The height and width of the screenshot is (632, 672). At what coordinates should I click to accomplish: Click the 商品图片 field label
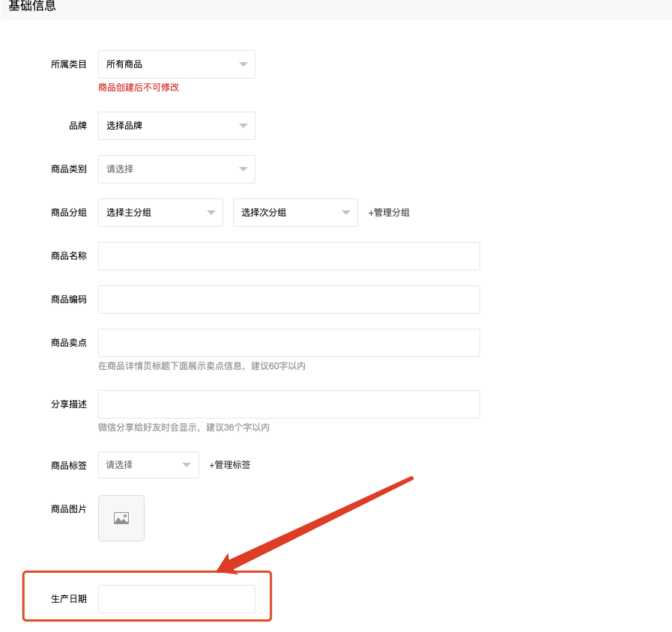69,509
